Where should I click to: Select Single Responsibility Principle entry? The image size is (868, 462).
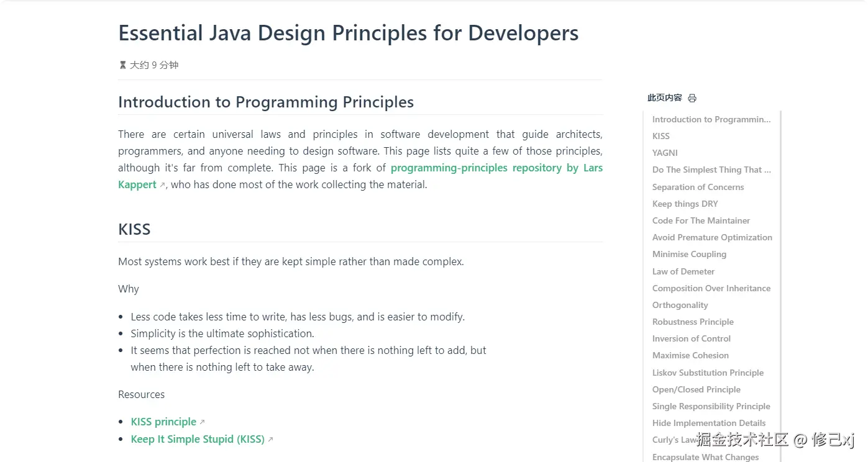[x=711, y=406]
